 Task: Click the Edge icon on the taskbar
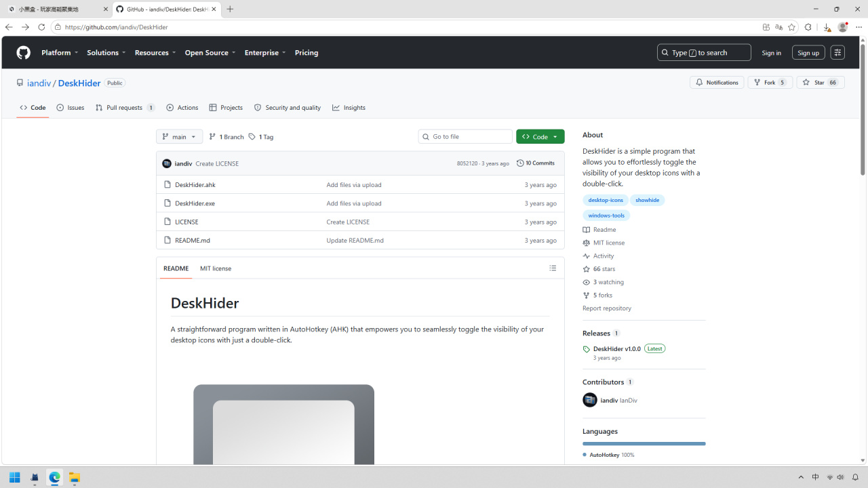point(54,478)
